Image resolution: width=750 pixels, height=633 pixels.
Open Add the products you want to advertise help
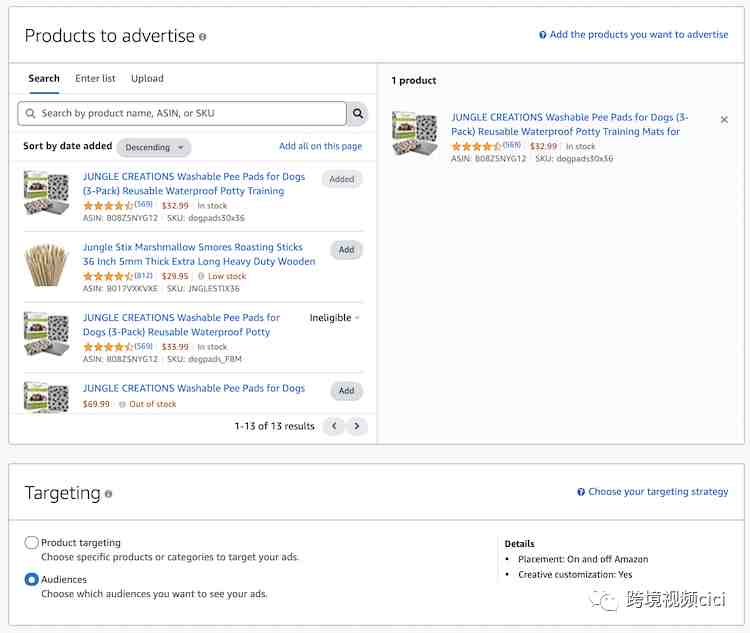(x=633, y=34)
